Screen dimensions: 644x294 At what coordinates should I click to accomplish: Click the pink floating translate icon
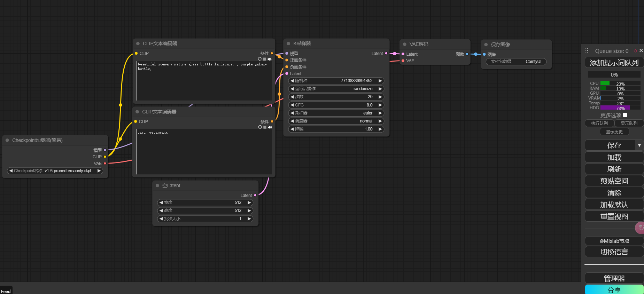click(x=640, y=228)
